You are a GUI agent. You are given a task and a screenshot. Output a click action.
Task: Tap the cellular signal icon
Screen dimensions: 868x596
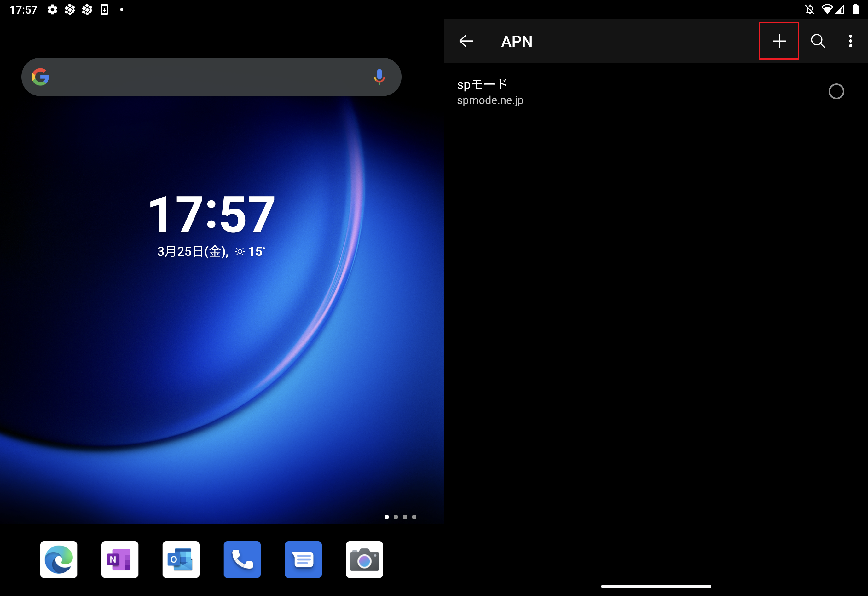(x=840, y=9)
